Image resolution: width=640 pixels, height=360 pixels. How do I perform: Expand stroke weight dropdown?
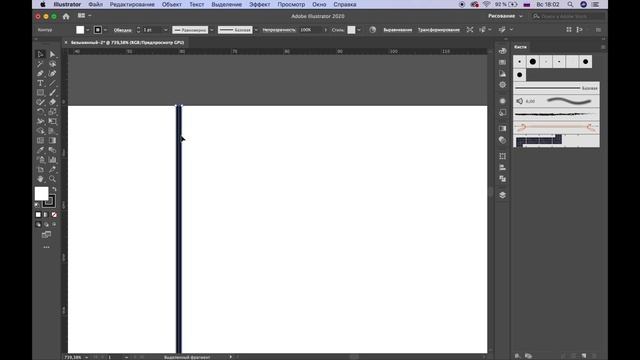(165, 30)
